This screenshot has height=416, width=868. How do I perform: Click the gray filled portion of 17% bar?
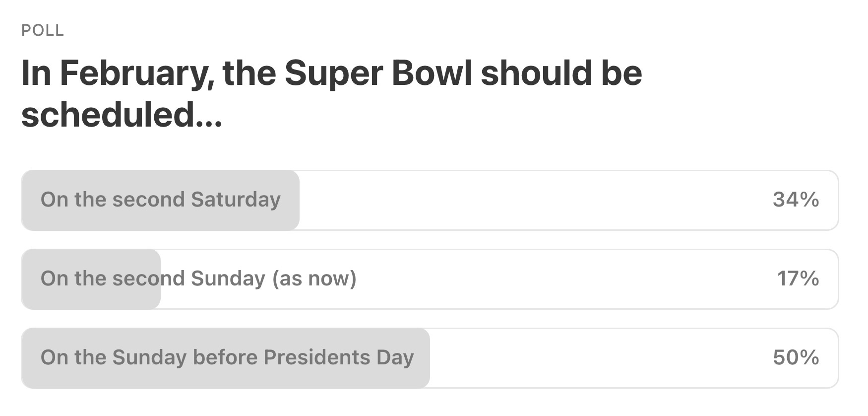pyautogui.click(x=89, y=298)
